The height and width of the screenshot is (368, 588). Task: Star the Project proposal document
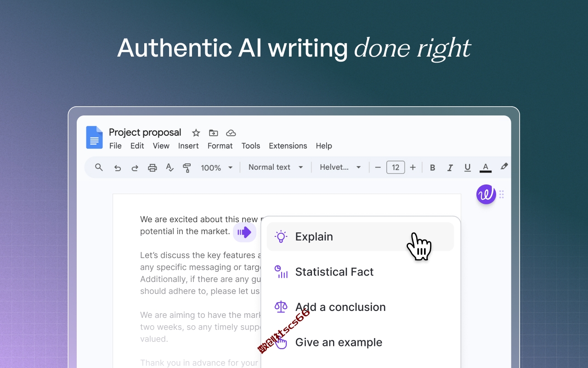196,133
